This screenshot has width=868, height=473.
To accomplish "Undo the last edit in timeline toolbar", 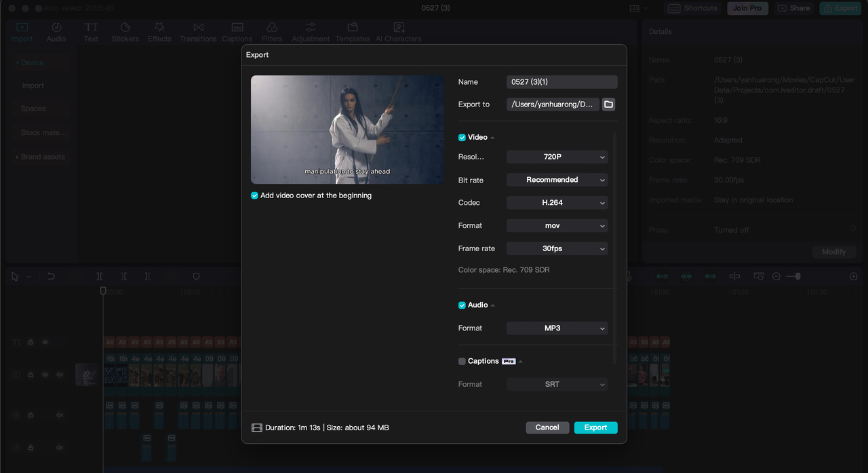I will point(51,277).
